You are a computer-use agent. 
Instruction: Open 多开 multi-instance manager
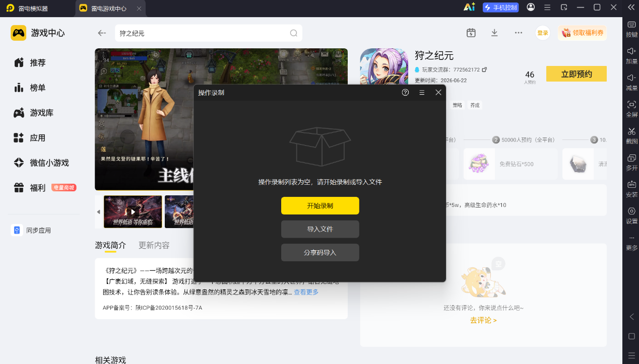pyautogui.click(x=631, y=162)
